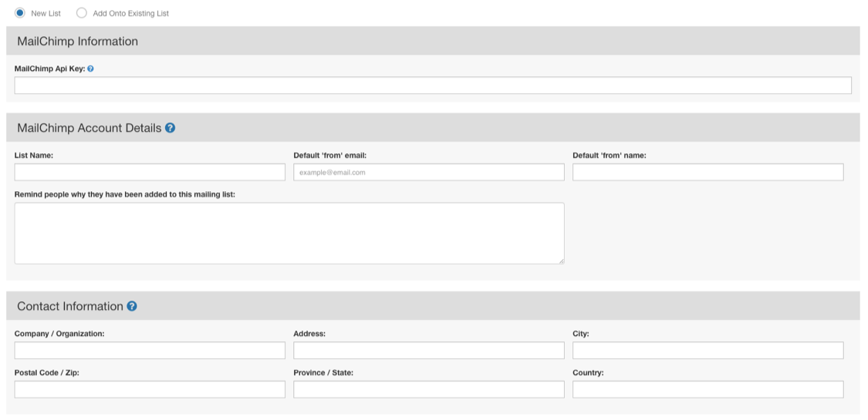Select the Address input field
The width and height of the screenshot is (868, 420).
429,351
